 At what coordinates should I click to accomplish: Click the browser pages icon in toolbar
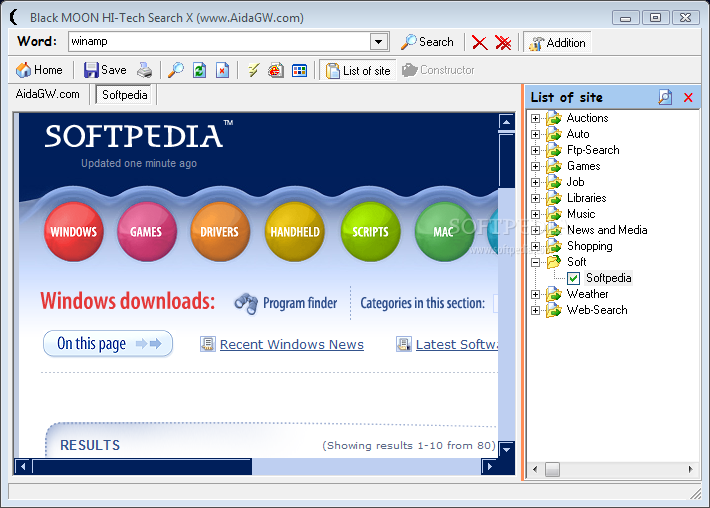[276, 70]
